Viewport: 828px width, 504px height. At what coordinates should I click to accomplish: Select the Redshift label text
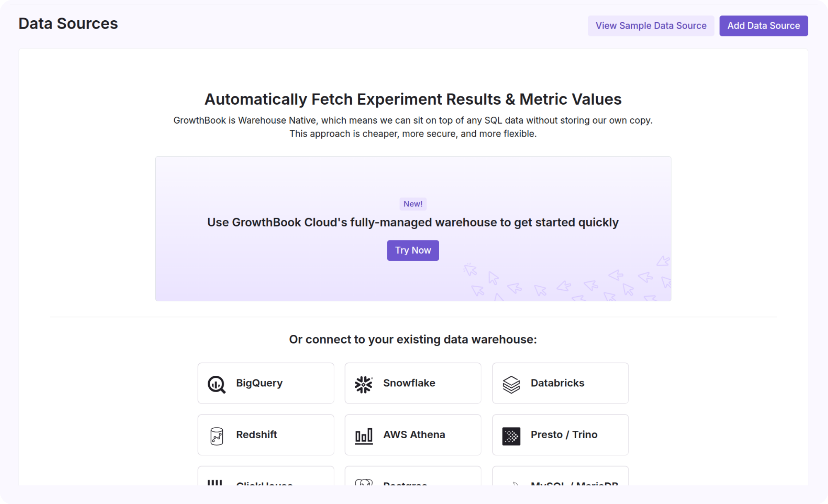(x=256, y=435)
